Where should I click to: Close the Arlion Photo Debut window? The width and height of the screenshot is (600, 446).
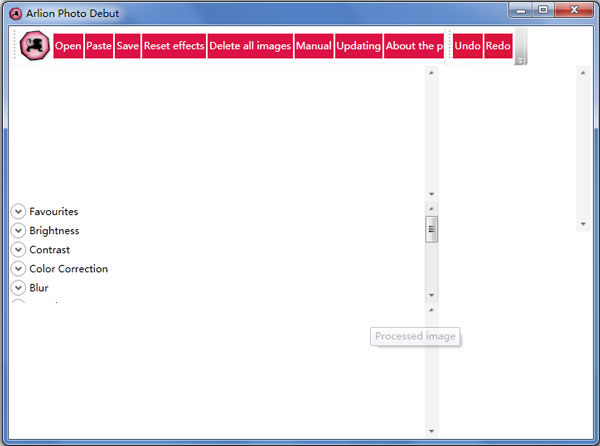[574, 10]
